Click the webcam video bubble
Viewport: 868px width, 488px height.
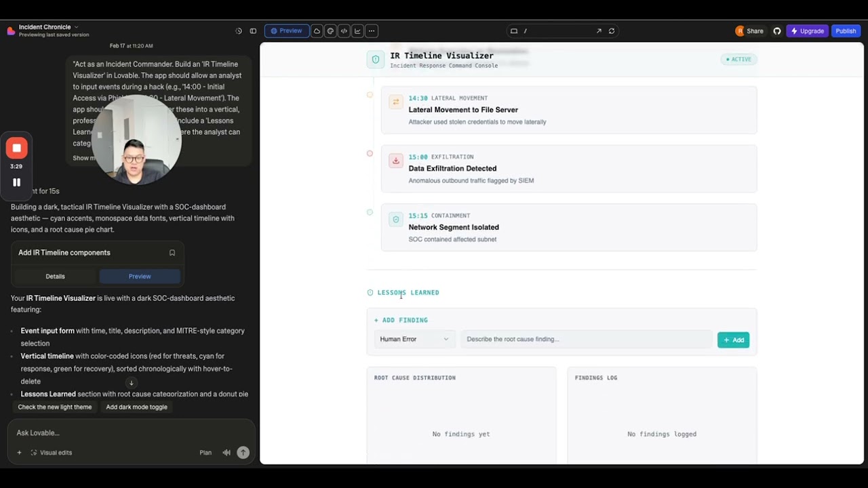point(136,141)
